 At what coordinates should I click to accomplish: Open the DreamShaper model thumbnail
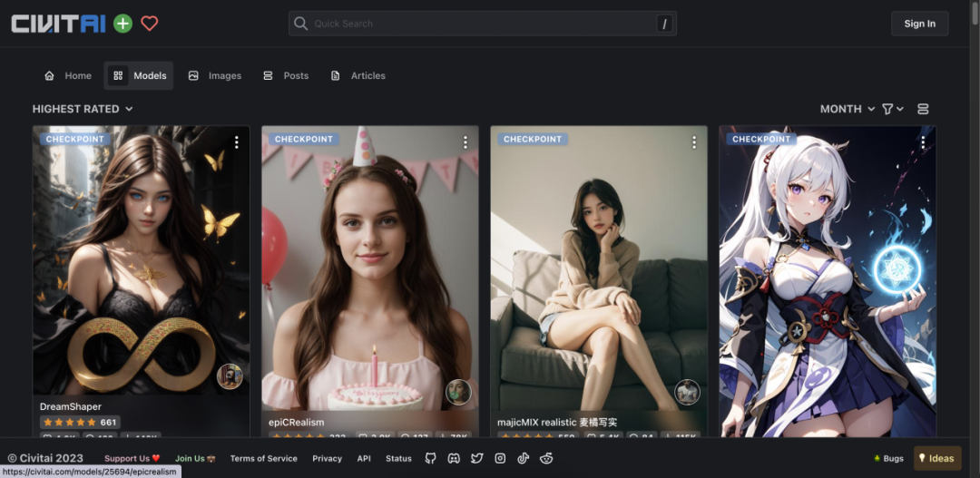(142, 262)
